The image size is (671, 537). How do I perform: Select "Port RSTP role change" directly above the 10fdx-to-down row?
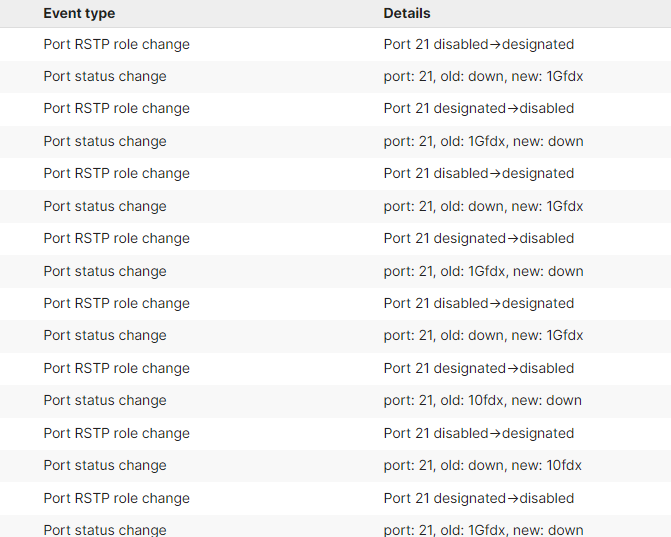[116, 368]
